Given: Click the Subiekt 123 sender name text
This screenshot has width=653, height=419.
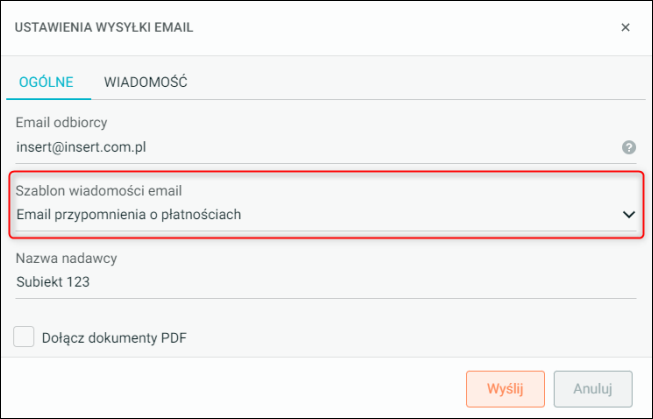Looking at the screenshot, I should pos(53,281).
